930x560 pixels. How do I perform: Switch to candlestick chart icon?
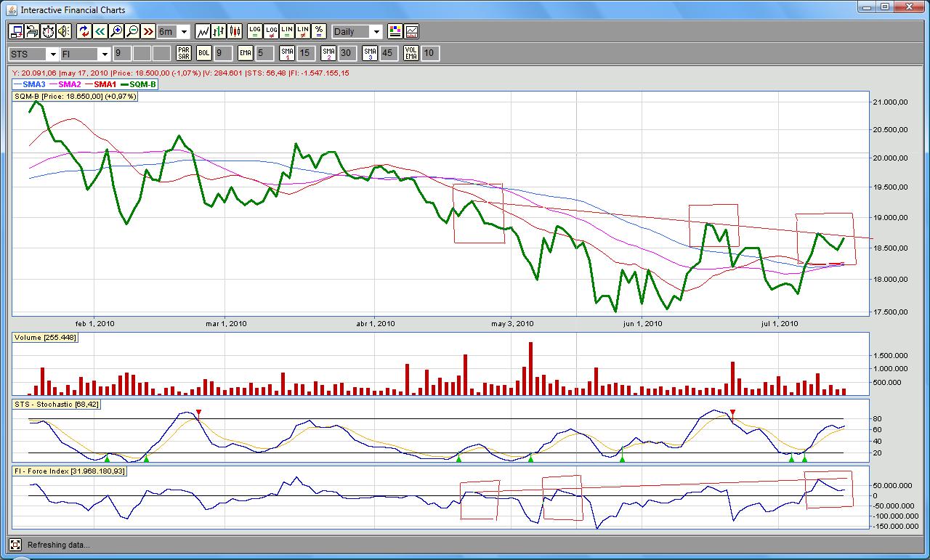click(235, 31)
